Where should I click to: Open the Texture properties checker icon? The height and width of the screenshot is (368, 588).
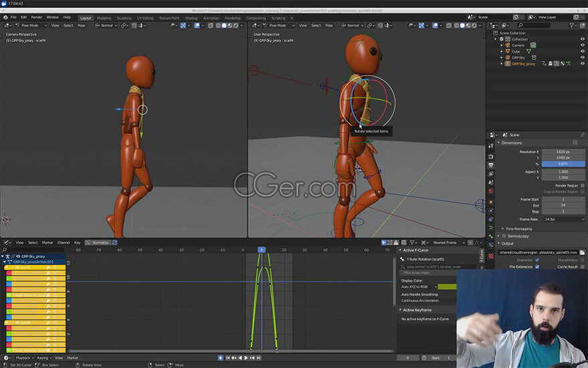click(491, 256)
